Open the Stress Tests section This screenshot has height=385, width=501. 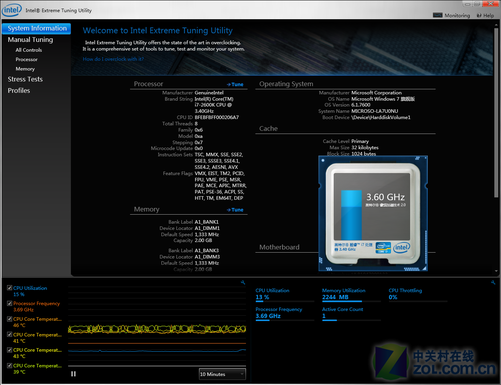point(25,79)
